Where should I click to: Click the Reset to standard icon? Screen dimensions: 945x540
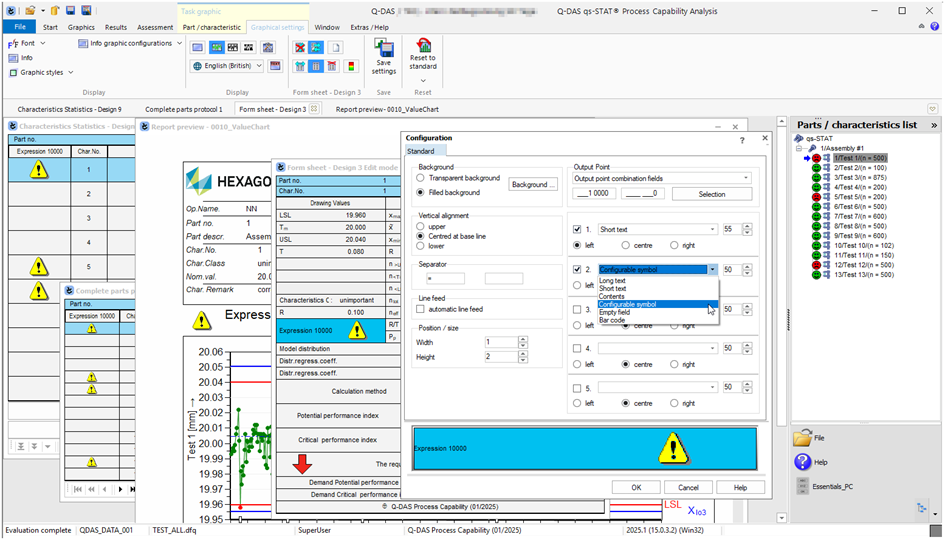click(423, 45)
